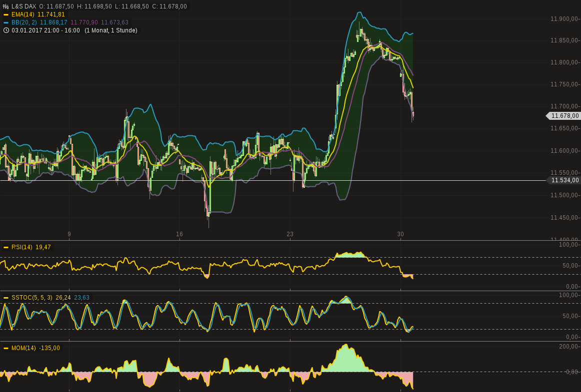The width and height of the screenshot is (581, 392).
Task: Select the SSTOC(5, 5, 3) indicator label
Action: coord(32,297)
